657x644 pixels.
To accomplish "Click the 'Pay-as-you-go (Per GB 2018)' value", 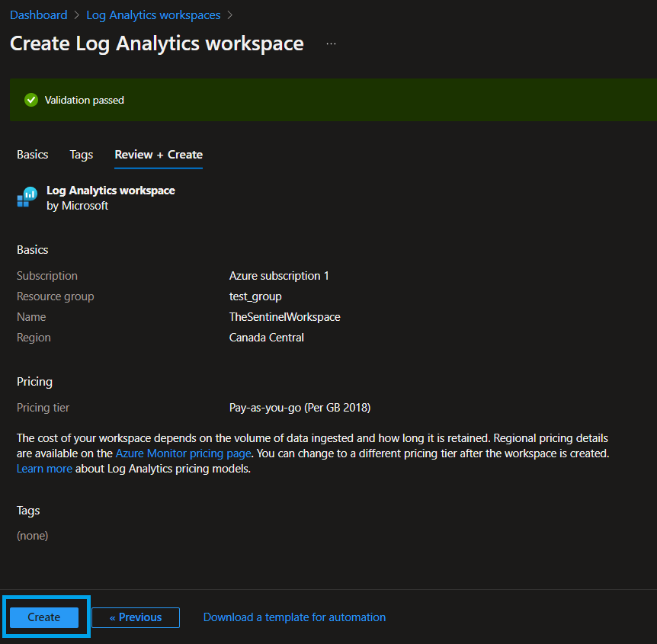I will tap(300, 407).
